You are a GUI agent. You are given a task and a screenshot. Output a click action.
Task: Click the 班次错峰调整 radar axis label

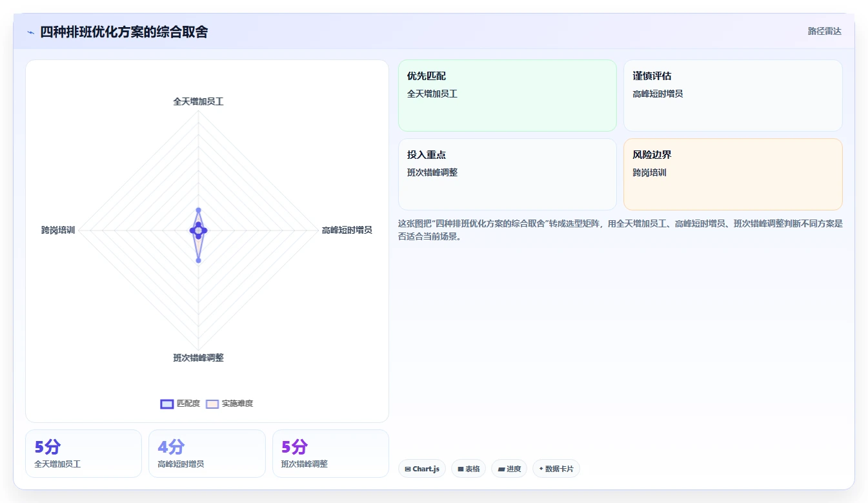198,358
